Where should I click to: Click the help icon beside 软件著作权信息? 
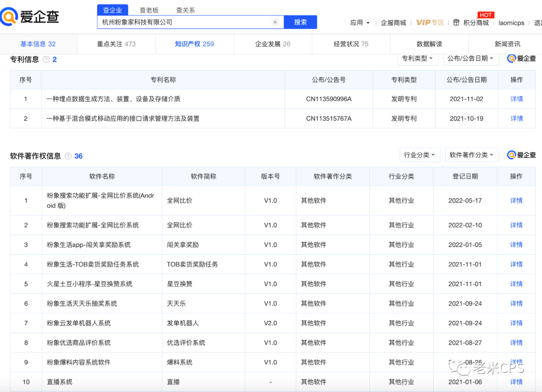[x=68, y=156]
